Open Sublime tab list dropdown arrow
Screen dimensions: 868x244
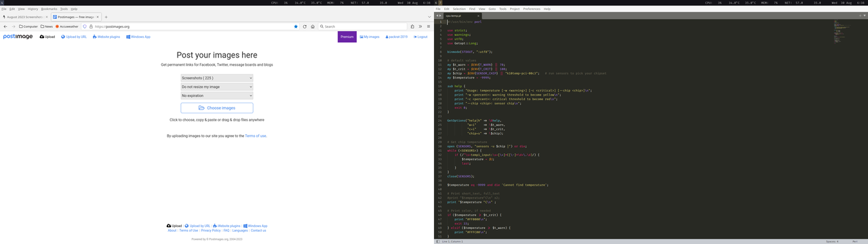tap(864, 16)
